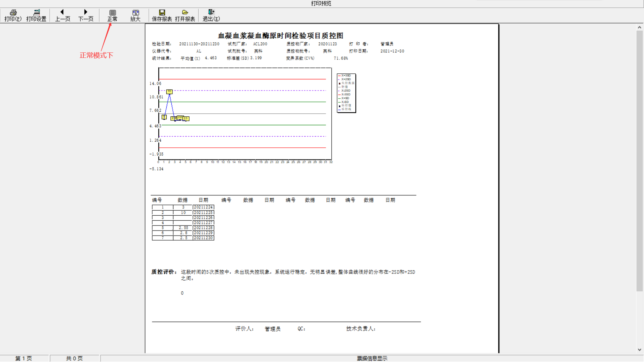Click the 平均值(X) label in statistics row
Screen dimensions: 644x362
pos(190,59)
